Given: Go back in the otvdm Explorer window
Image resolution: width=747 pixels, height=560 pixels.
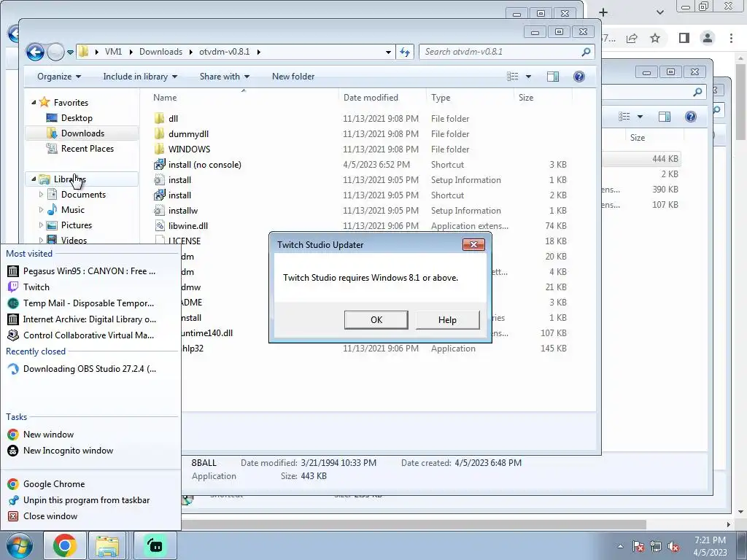Looking at the screenshot, I should pyautogui.click(x=35, y=52).
